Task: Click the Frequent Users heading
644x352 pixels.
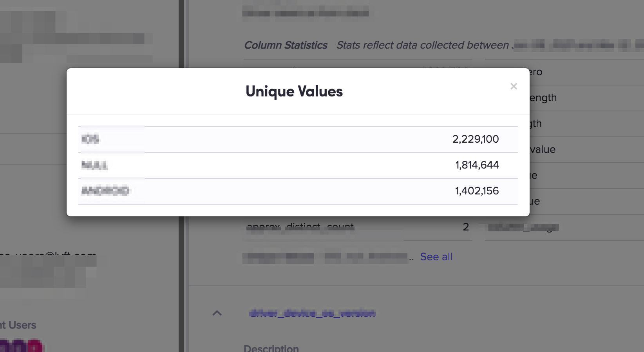Action: pyautogui.click(x=18, y=325)
